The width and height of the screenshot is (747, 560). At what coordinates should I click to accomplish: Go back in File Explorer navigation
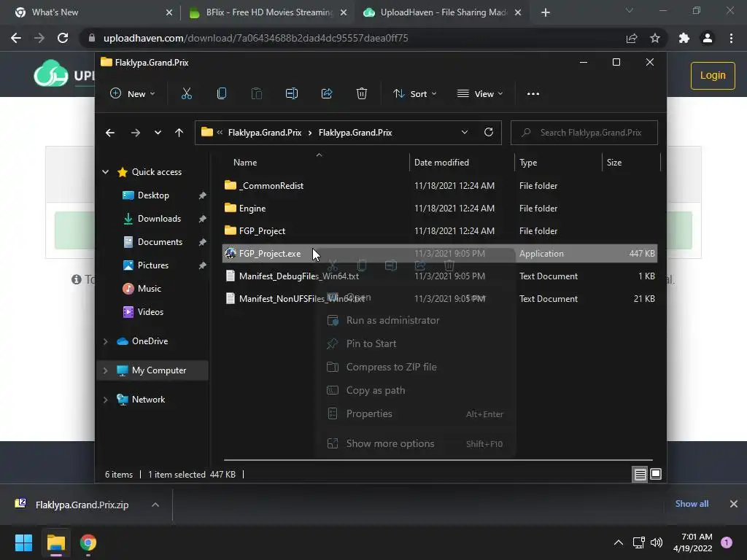[x=110, y=133]
